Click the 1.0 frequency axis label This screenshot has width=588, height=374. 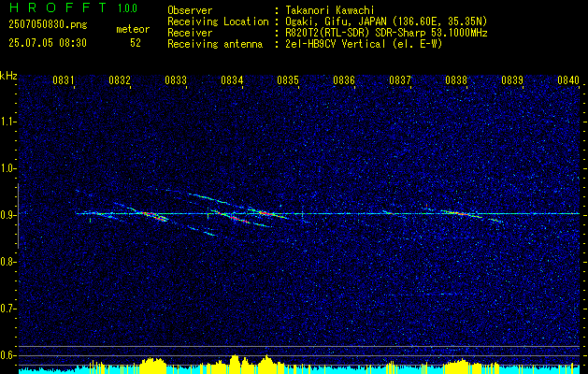click(8, 168)
